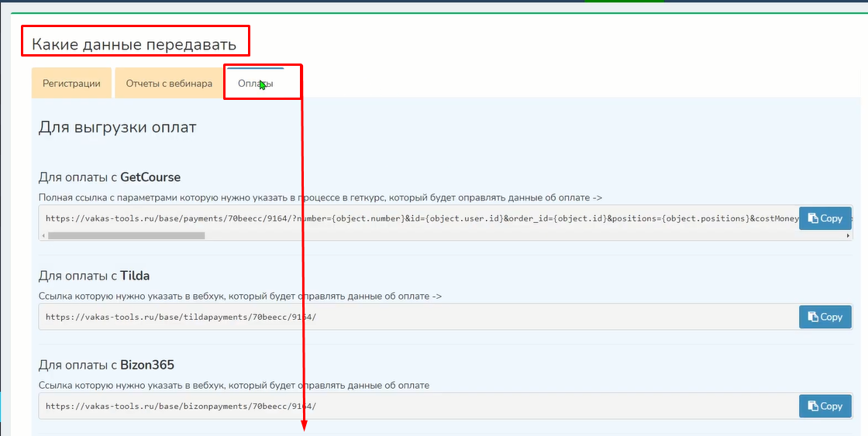This screenshot has width=868, height=436.
Task: Copy the GetCourse payment link
Action: [x=825, y=218]
